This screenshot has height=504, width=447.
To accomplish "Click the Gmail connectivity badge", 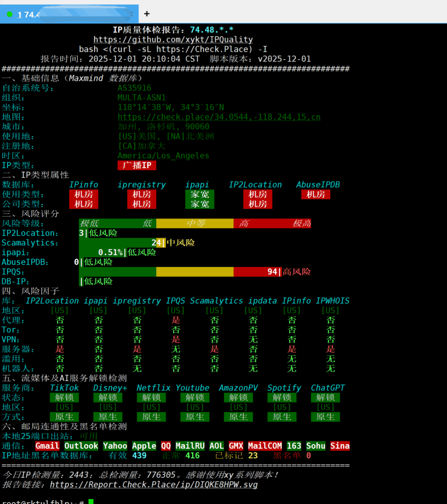I will 47,446.
